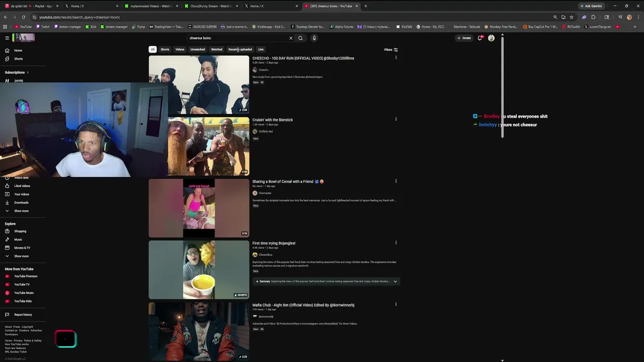The height and width of the screenshot is (362, 644).
Task: Select the Unwatched filter chip
Action: pyautogui.click(x=198, y=49)
